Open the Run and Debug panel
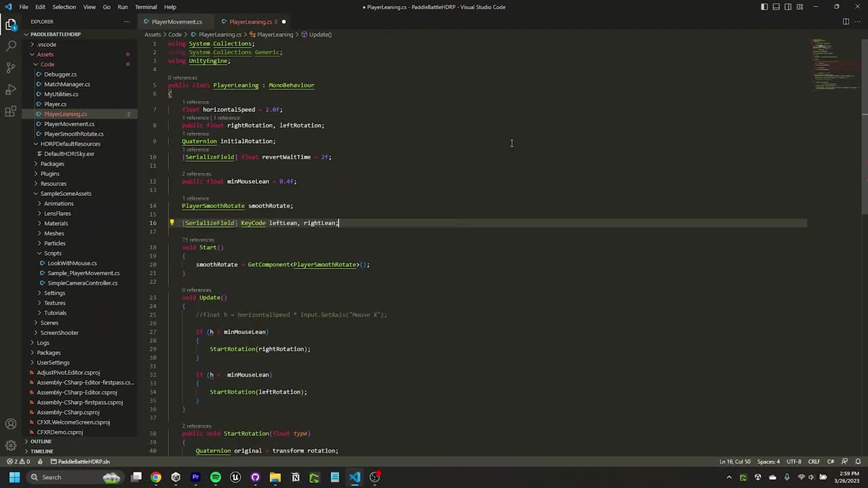The image size is (868, 488). [x=10, y=89]
